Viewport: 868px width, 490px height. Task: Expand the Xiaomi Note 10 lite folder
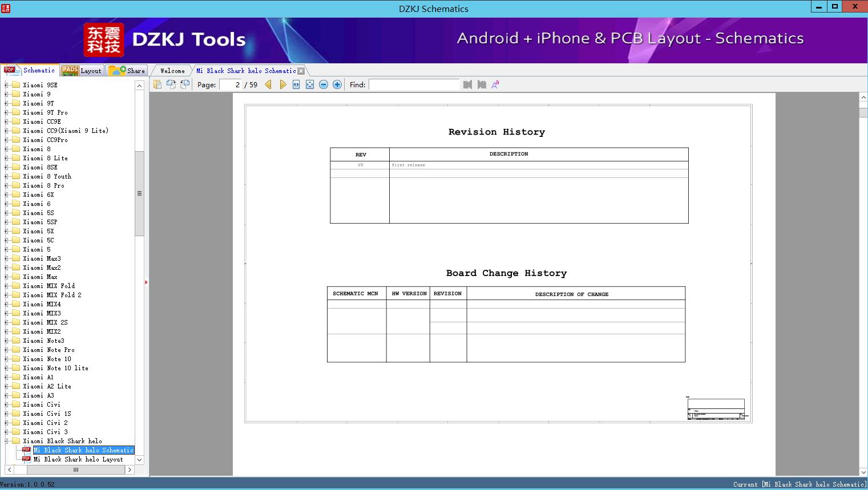pyautogui.click(x=6, y=368)
